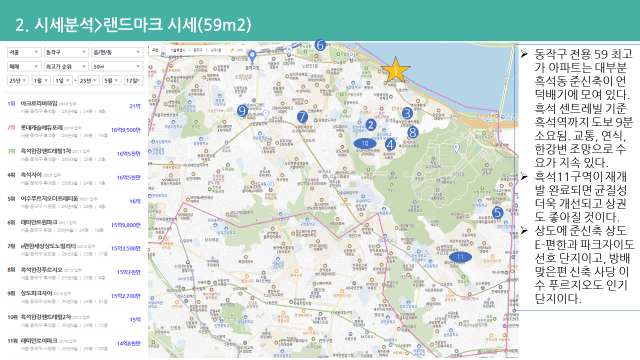
Task: Click the 21억 price of 아크로리버하임
Action: click(x=135, y=106)
